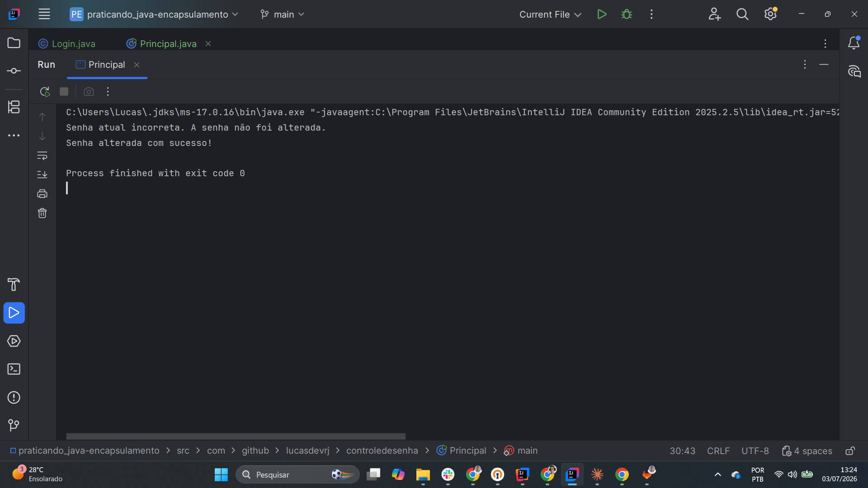Click the horizontal console scrollbar
Screen dimensions: 868x488
(236, 436)
